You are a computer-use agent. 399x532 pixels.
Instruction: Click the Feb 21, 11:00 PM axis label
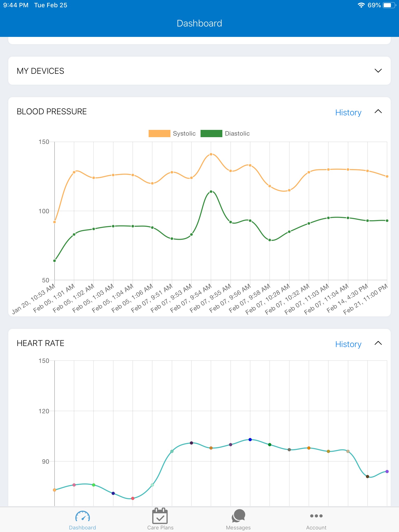tap(365, 299)
